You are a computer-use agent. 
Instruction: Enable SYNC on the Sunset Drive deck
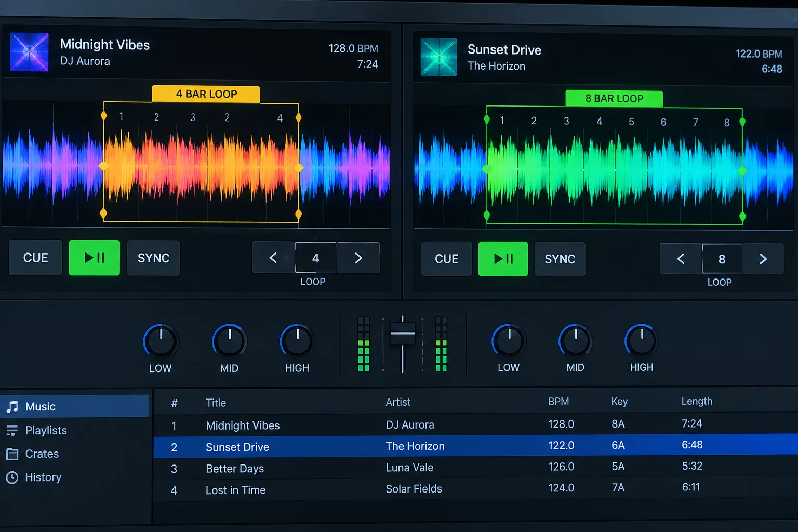click(x=560, y=259)
